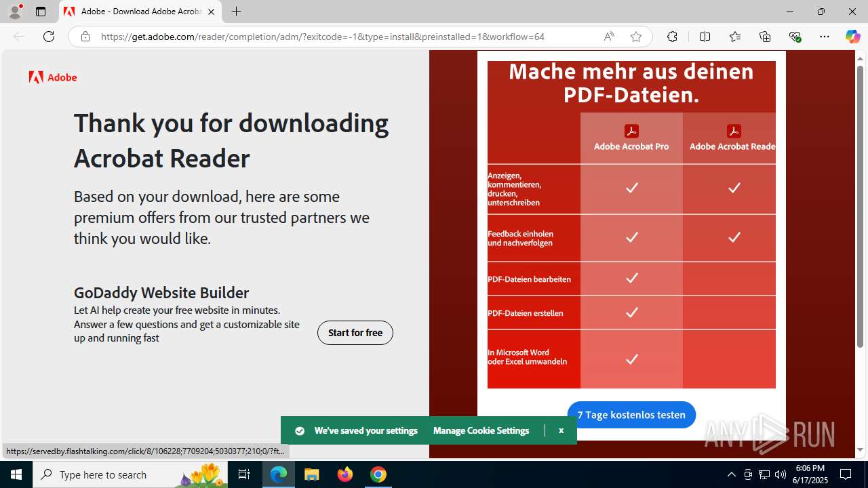Open the Edge profile icon
The height and width of the screenshot is (488, 868).
[x=15, y=12]
